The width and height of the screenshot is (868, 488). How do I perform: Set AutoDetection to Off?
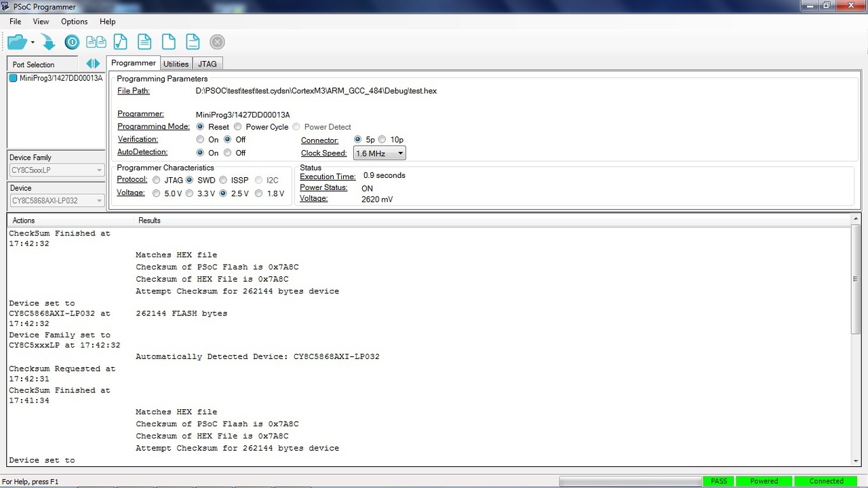tap(227, 153)
